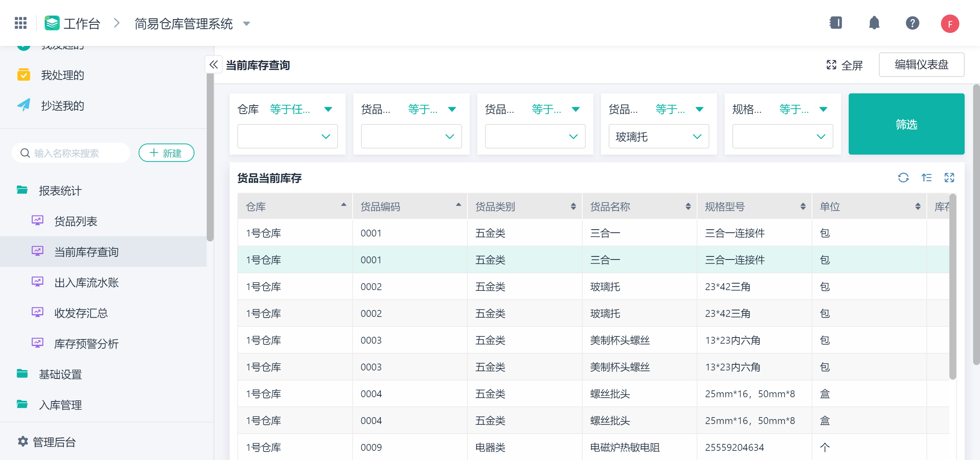Open the row-height/sort settings icon in table toolbar

(x=927, y=178)
